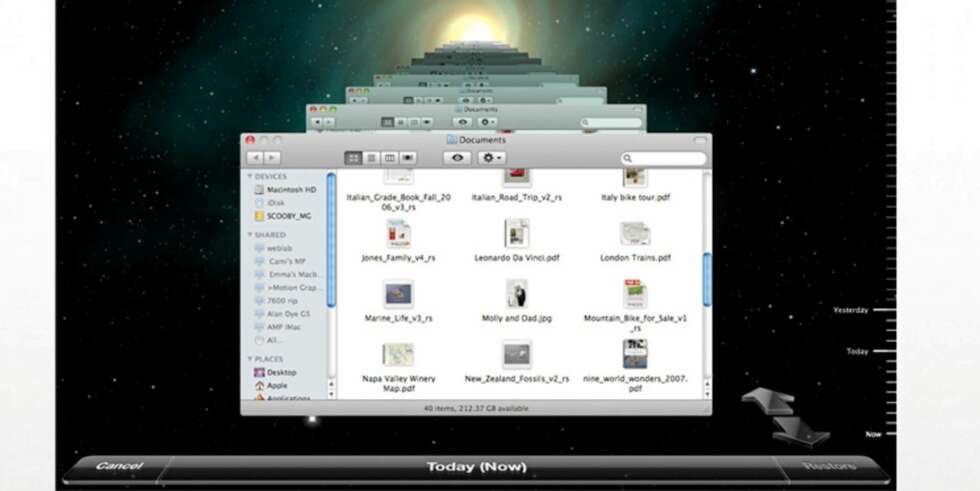This screenshot has height=491, width=980.
Task: Click Italian_Road_Trip_v2_rs file name
Action: point(517,197)
